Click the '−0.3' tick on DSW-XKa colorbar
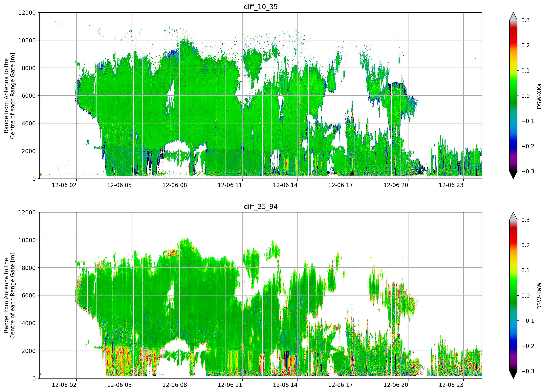This screenshot has width=546, height=392. pyautogui.click(x=528, y=171)
